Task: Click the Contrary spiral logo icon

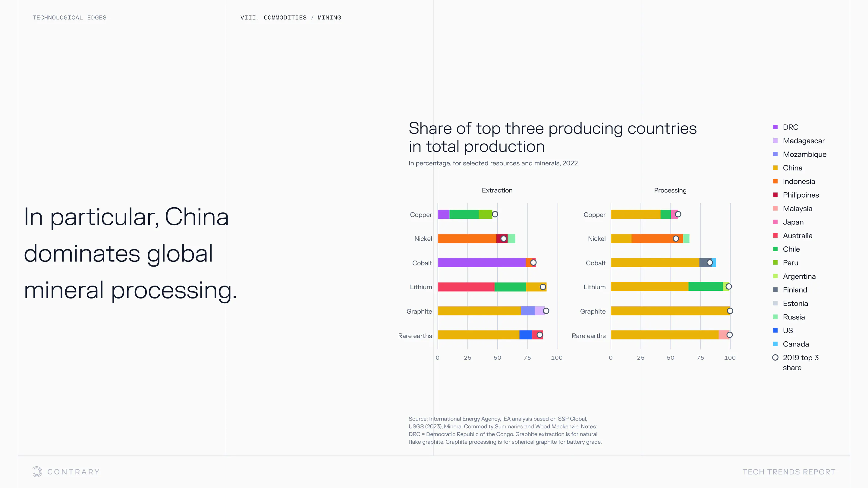Action: click(37, 471)
